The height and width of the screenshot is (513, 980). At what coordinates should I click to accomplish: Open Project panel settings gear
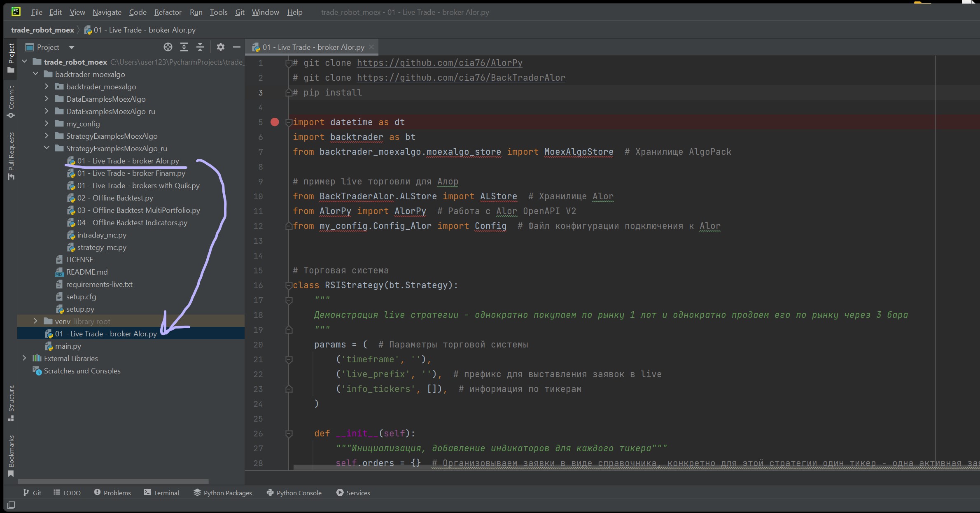(221, 47)
